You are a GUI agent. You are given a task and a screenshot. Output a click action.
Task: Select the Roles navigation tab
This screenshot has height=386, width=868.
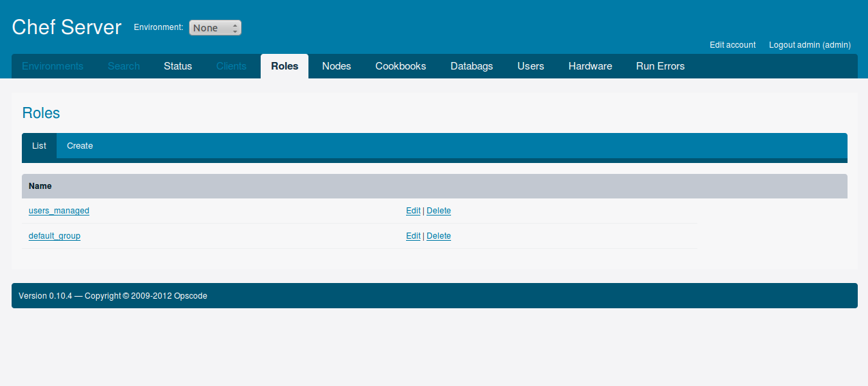pos(285,66)
